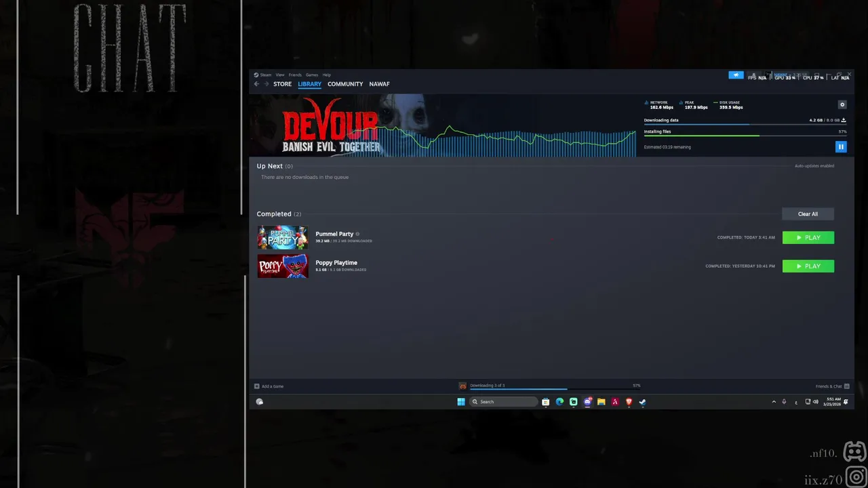The image size is (868, 488).
Task: Click the Downloading 3 of 3 status
Action: (488, 385)
